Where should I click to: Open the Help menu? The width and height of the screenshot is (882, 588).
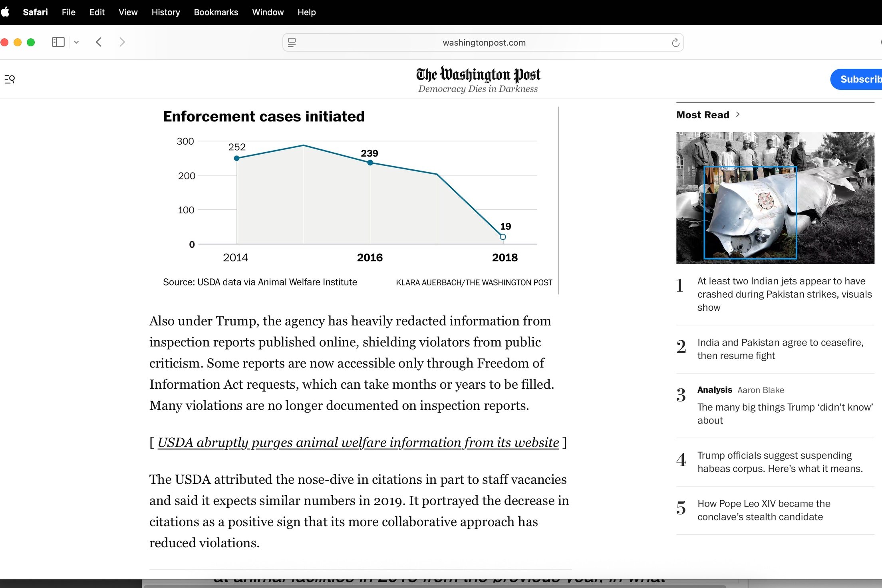pyautogui.click(x=306, y=12)
